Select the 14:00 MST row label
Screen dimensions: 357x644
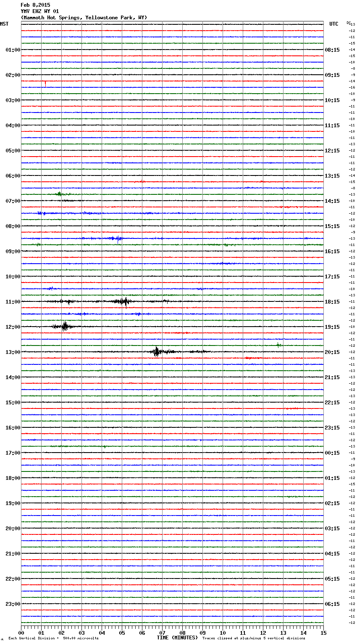(13, 377)
